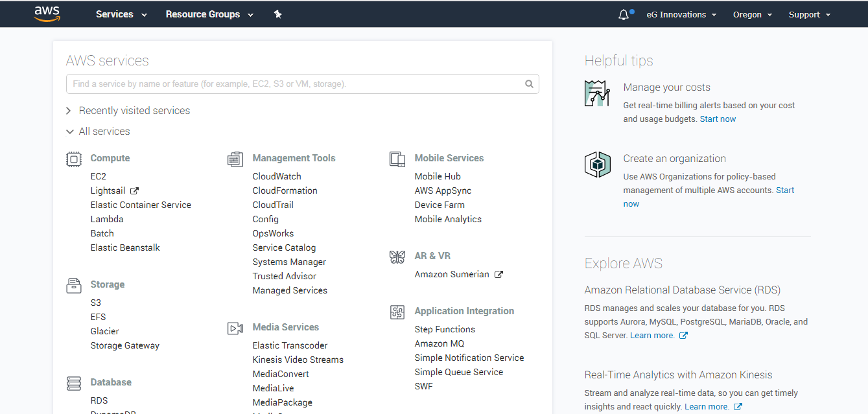Click the Compute category chip icon
Screen dimensions: 868x414
(74, 159)
